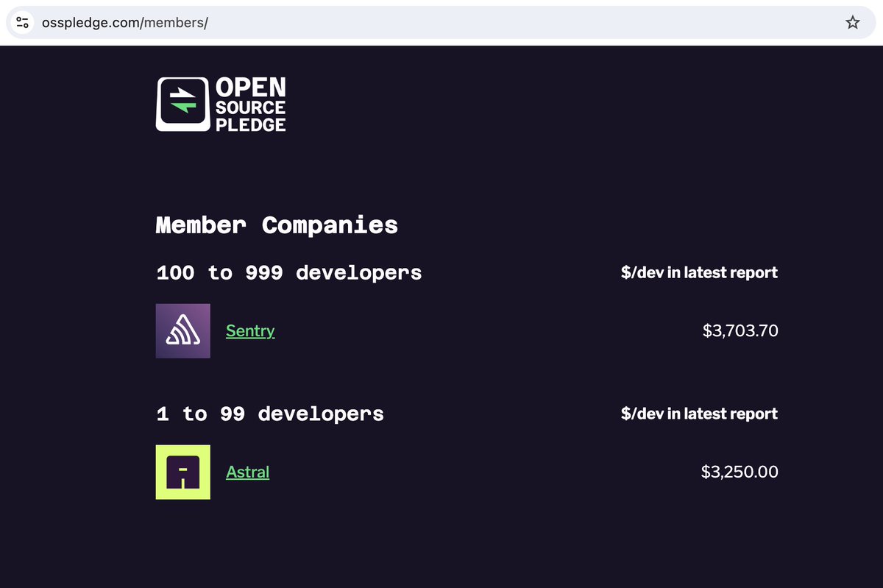
Task: Click Astral's $3,250.00 per-dev amount
Action: tap(739, 472)
